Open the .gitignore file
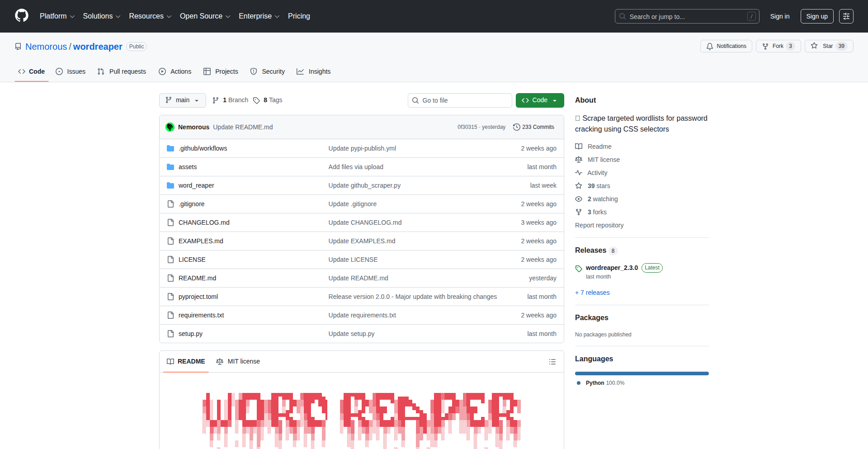The height and width of the screenshot is (449, 868). click(192, 204)
